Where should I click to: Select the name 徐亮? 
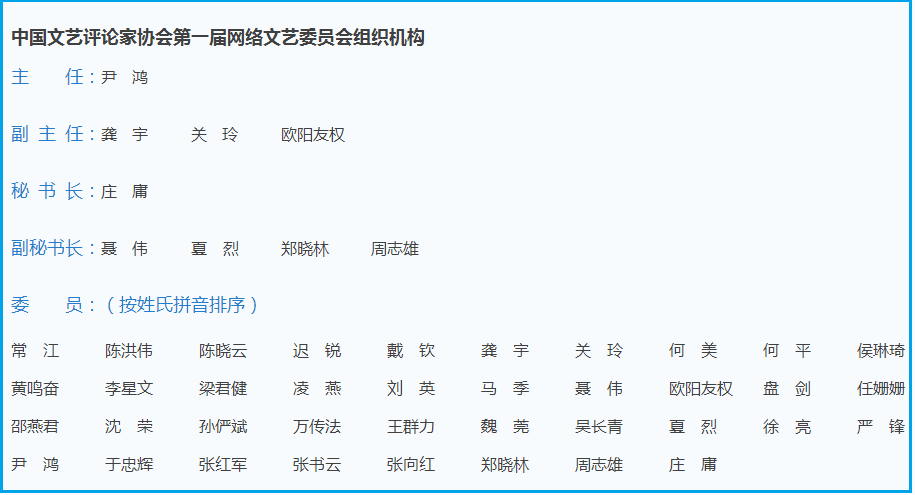click(787, 427)
